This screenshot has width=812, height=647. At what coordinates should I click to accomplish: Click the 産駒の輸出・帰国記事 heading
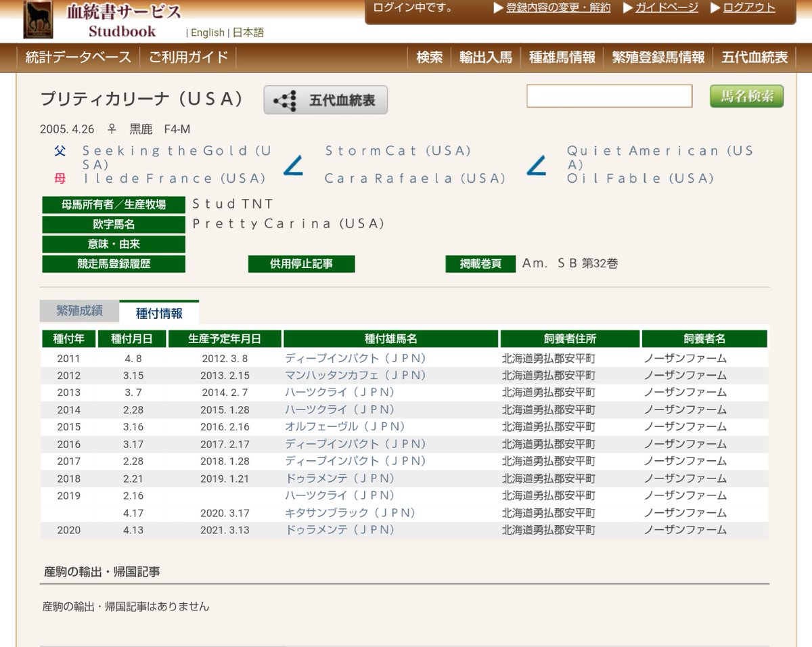102,572
